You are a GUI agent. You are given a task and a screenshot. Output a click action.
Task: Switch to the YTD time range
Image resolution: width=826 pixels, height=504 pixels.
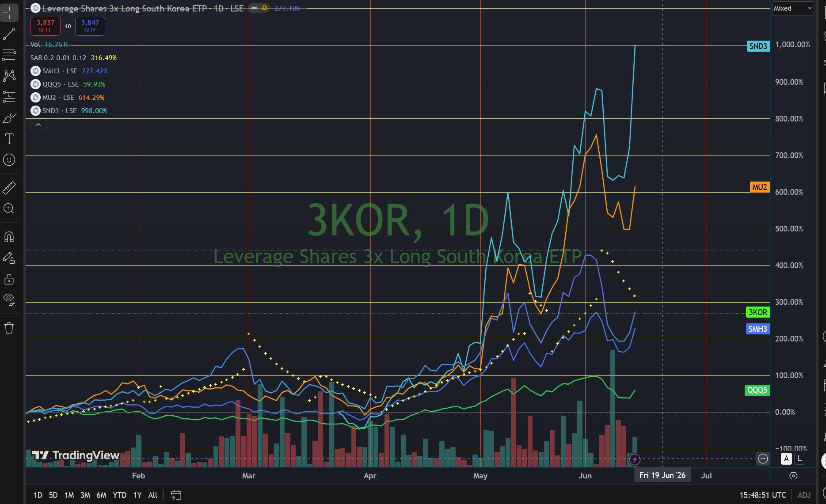point(119,495)
